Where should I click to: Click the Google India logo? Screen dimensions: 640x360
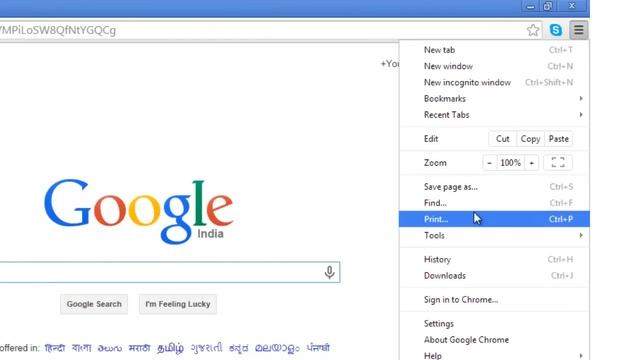[x=139, y=211]
